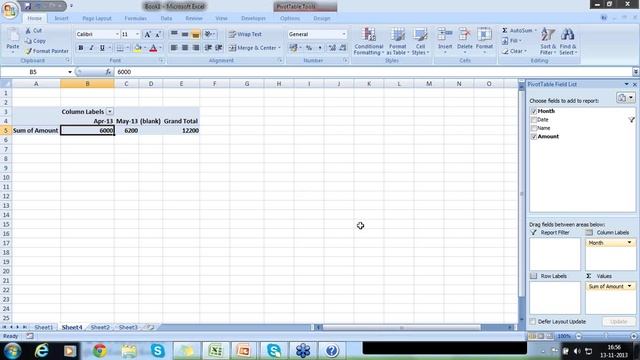The height and width of the screenshot is (360, 640).
Task: Align text left in cell
Action: point(174,48)
